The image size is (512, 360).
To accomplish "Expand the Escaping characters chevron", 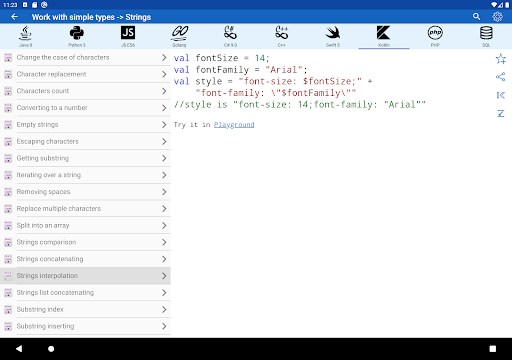I will 164,141.
